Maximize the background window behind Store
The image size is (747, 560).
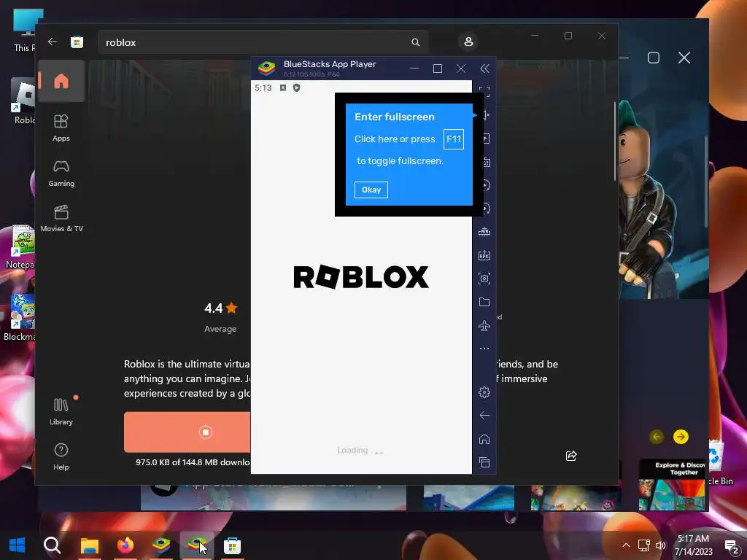pos(654,58)
